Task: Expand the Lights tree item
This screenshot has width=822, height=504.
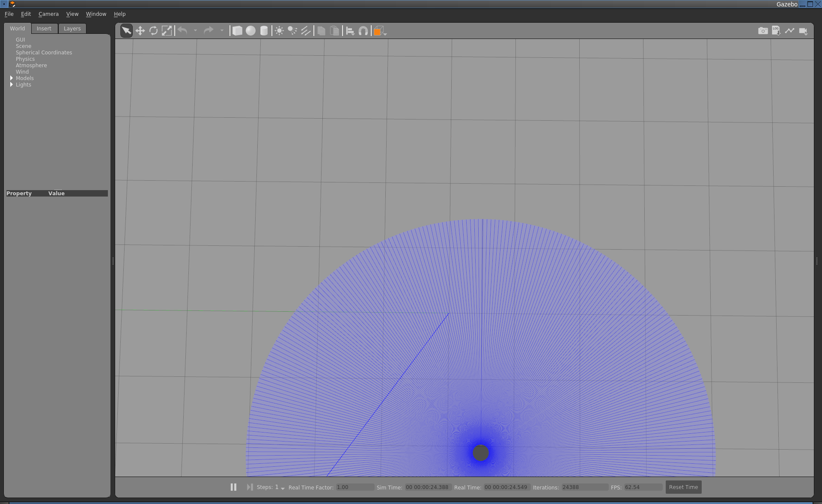Action: [12, 84]
